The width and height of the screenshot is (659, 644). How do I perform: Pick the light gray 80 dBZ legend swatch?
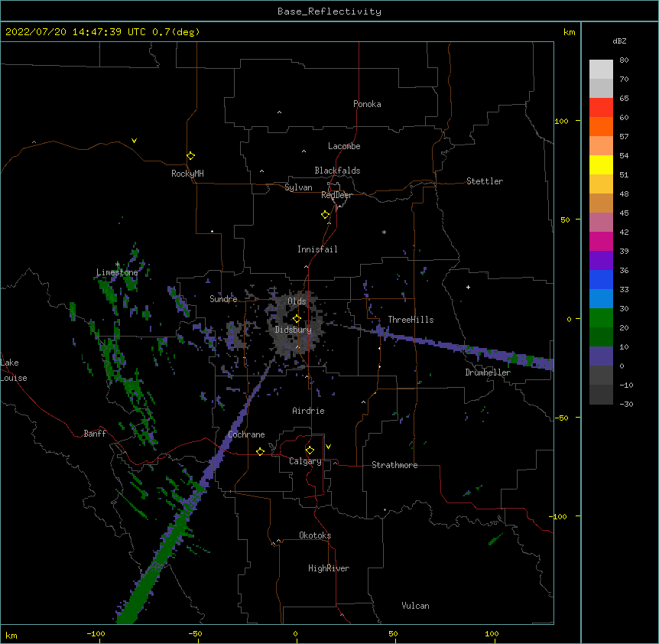tap(601, 69)
